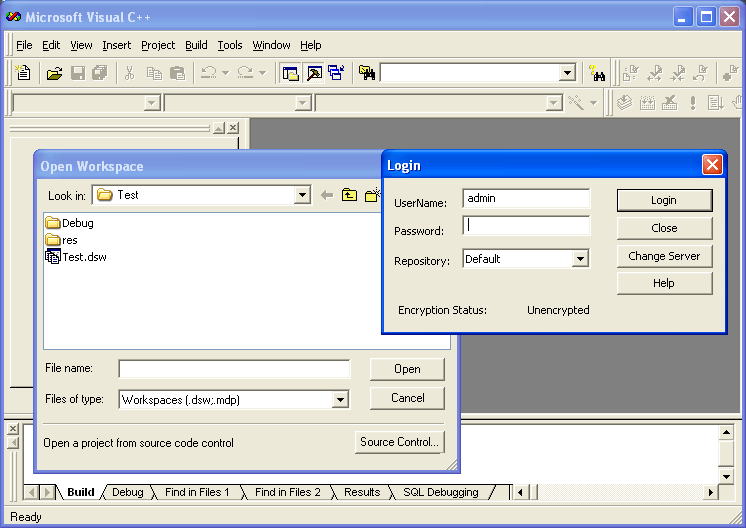Screen dimensions: 746x528
Task: Open the Build menu
Action: coord(196,45)
